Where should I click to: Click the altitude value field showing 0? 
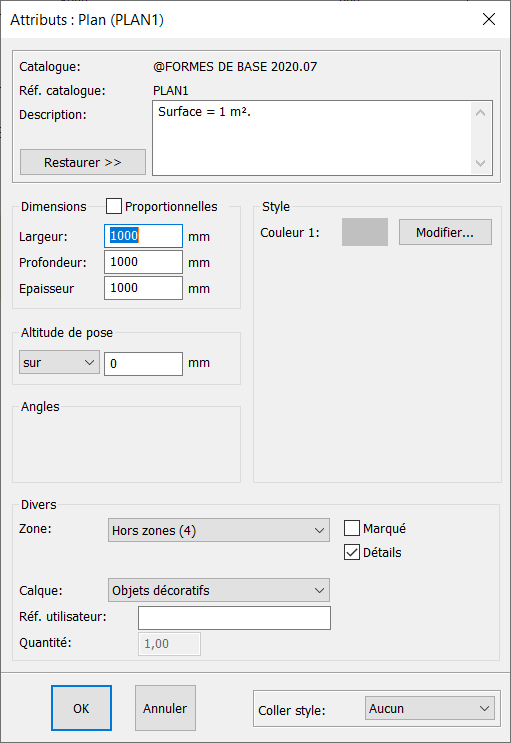pyautogui.click(x=143, y=363)
